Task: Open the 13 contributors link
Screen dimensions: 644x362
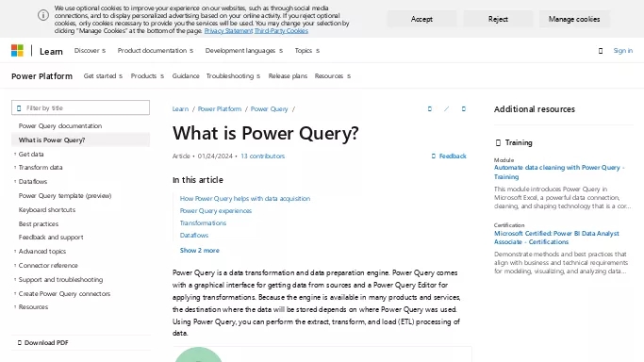Action: pyautogui.click(x=262, y=156)
